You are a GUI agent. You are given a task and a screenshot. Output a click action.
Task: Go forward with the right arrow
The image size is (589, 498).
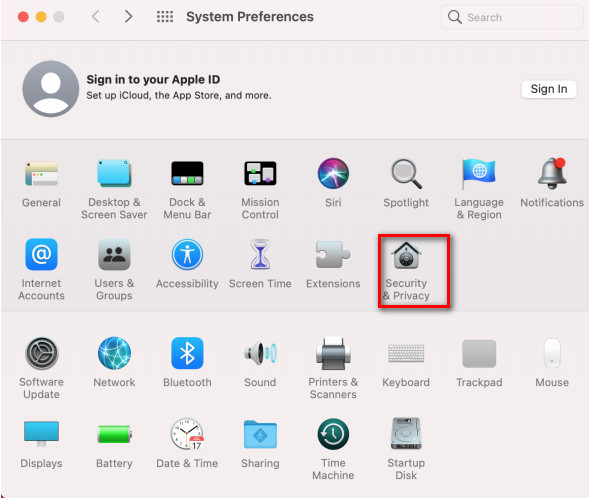tap(128, 17)
